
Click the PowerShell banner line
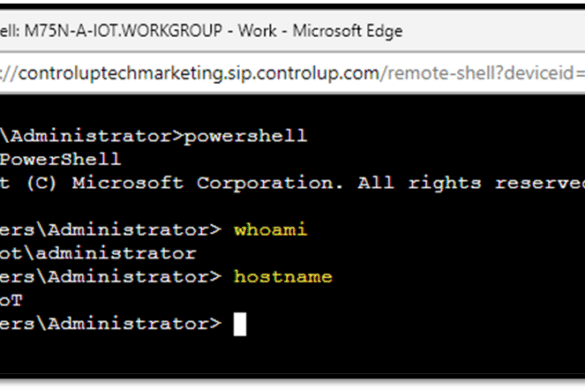coord(60,160)
